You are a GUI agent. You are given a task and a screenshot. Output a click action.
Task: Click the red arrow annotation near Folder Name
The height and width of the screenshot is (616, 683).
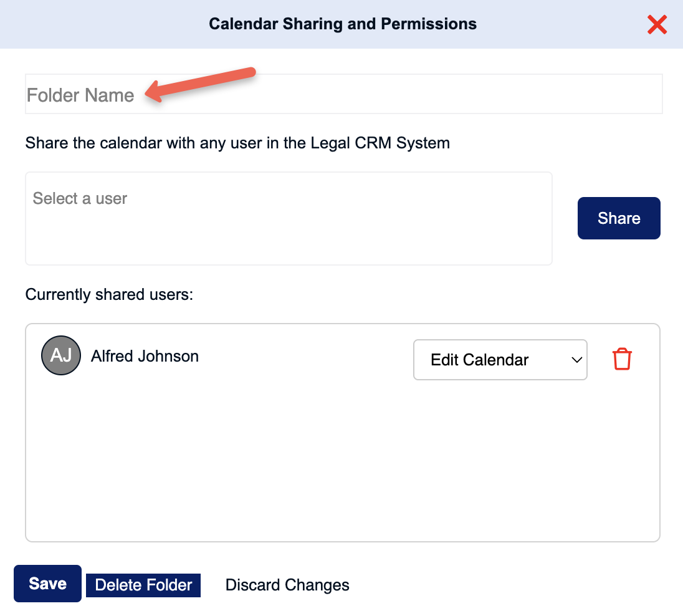pyautogui.click(x=200, y=85)
